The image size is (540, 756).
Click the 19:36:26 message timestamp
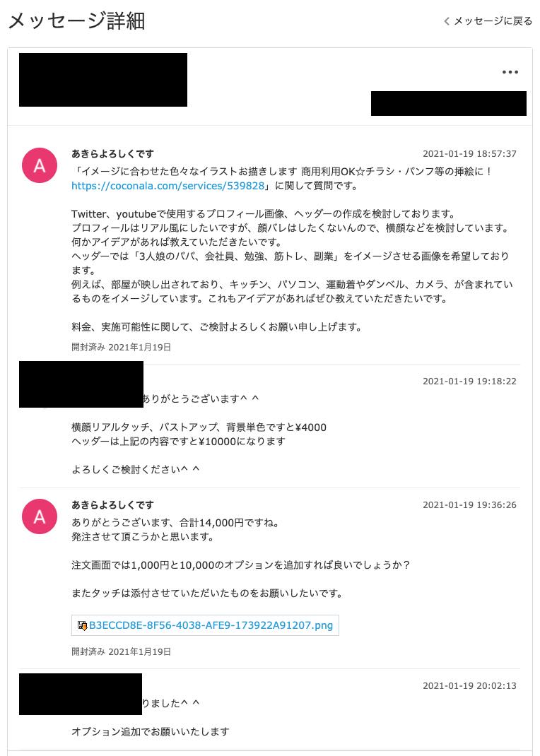pyautogui.click(x=469, y=504)
